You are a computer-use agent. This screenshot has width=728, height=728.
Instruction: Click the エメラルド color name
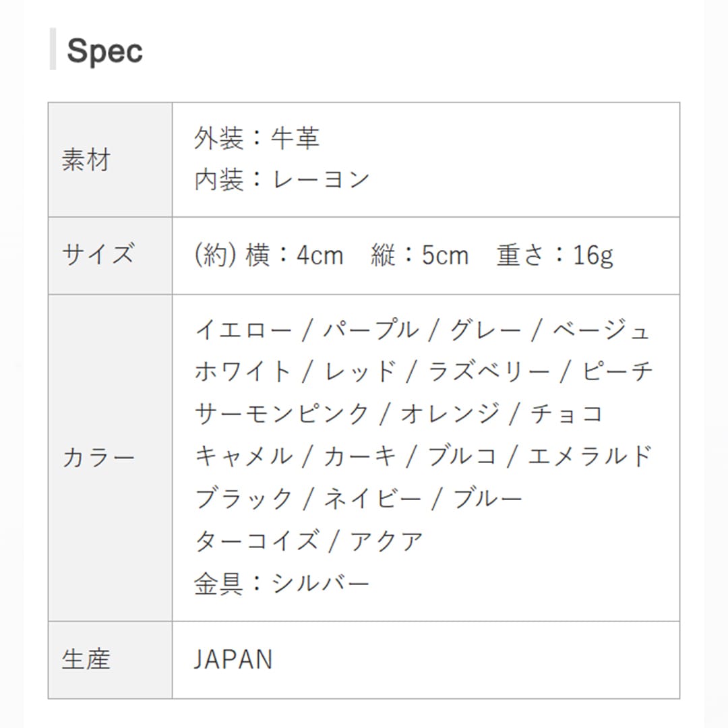[x=590, y=456]
